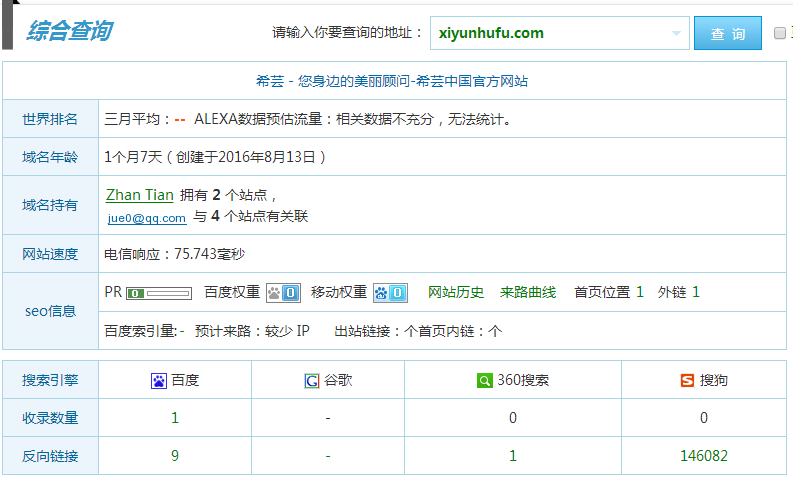Click Sogou backlink count 146082
The width and height of the screenshot is (793, 479).
(x=703, y=456)
